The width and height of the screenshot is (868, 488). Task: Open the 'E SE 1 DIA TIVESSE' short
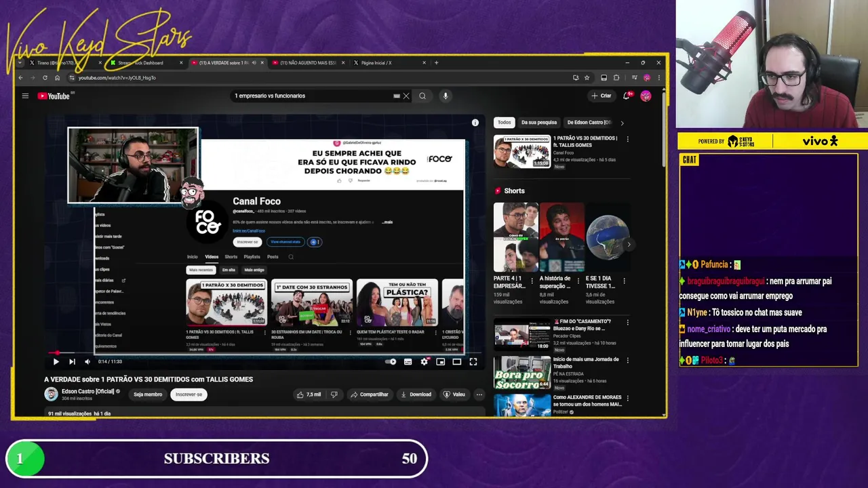pos(608,237)
